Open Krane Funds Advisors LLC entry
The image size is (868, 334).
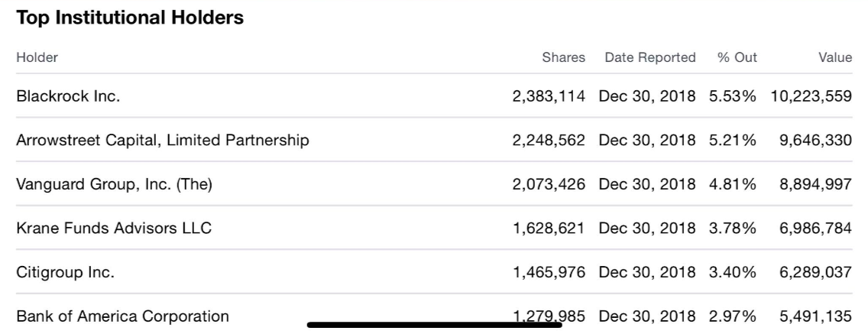(114, 228)
